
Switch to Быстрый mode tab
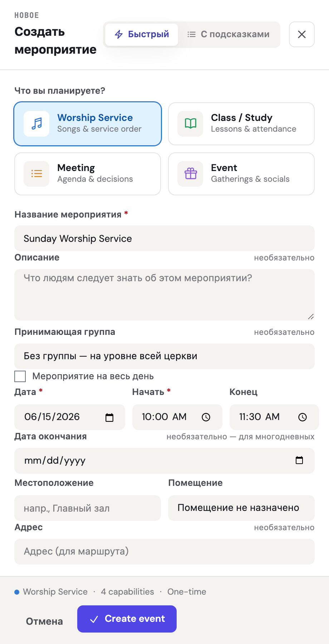(x=142, y=34)
